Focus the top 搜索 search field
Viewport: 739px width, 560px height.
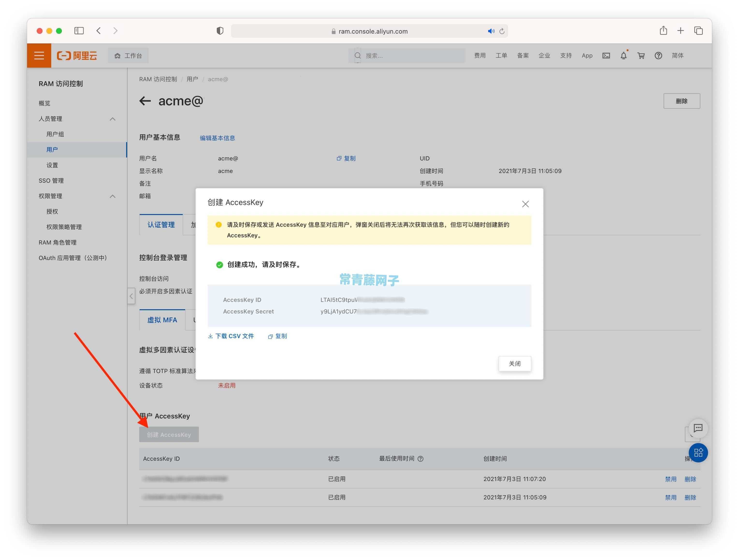(406, 55)
